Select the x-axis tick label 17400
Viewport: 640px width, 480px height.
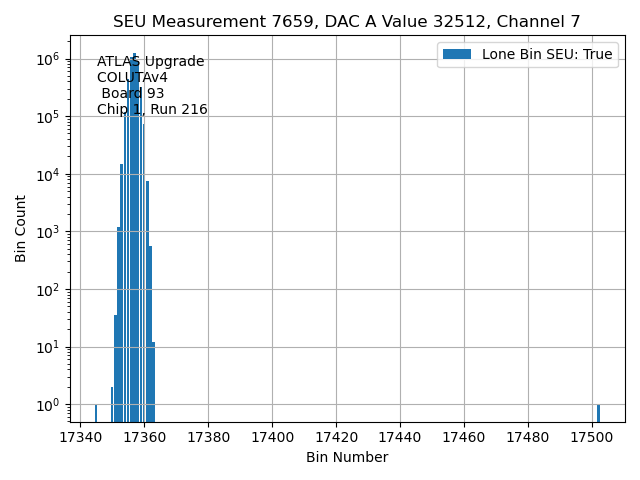[x=272, y=437]
